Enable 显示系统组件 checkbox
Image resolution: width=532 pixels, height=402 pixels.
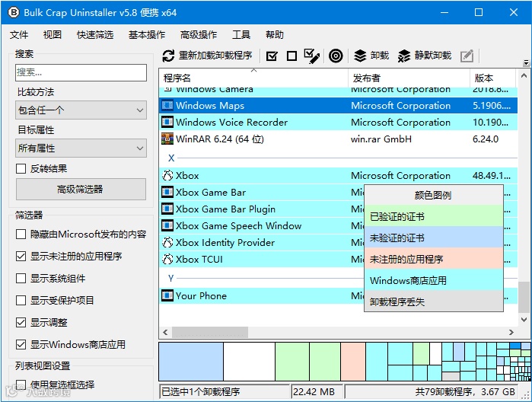pyautogui.click(x=21, y=279)
